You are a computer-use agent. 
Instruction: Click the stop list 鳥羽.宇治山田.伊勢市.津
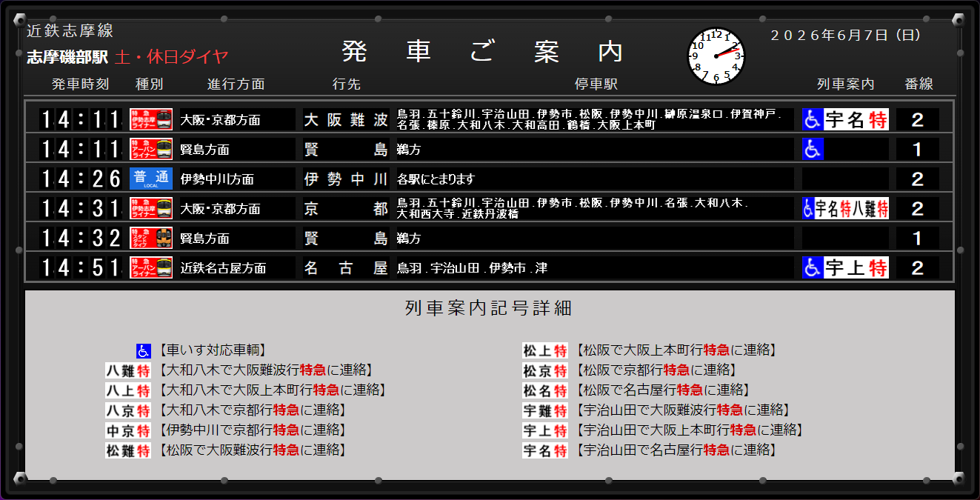(x=473, y=268)
